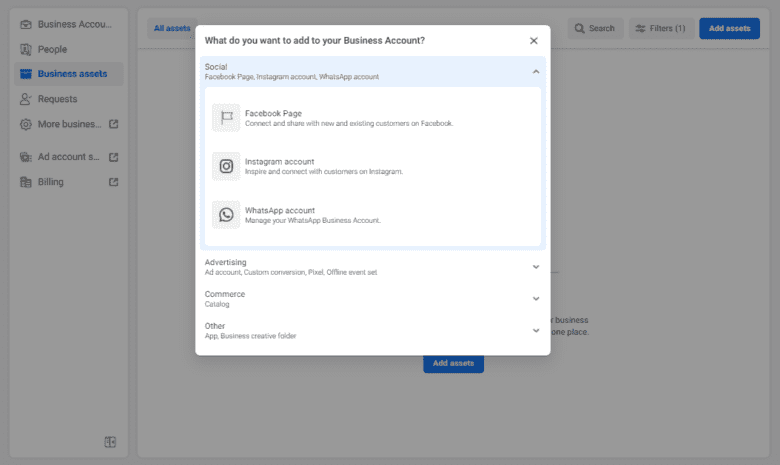Collapse the sidebar panel icon
This screenshot has height=465, width=780.
pyautogui.click(x=110, y=442)
